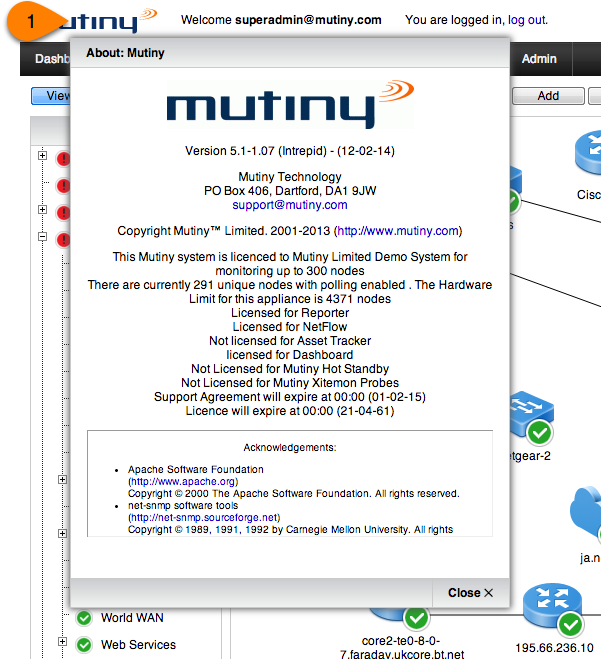Click the Acknowledgements heading
The image size is (601, 659).
tap(290, 448)
